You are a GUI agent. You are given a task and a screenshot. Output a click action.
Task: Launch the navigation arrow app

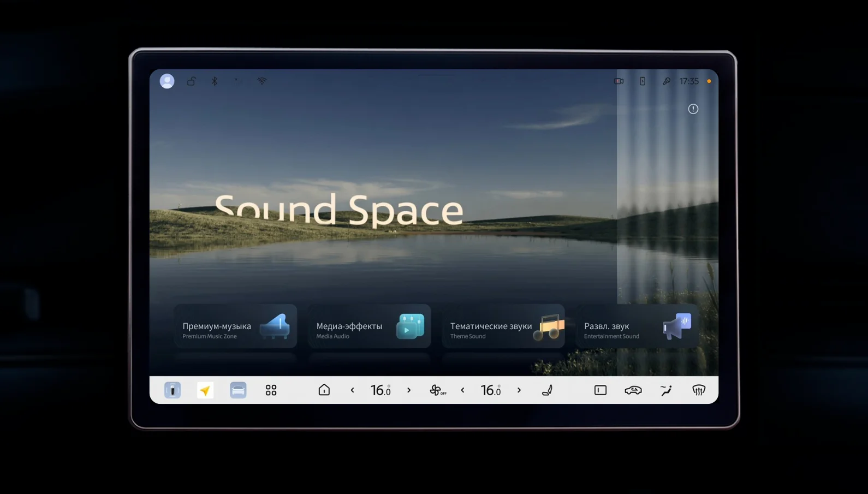[x=205, y=390]
